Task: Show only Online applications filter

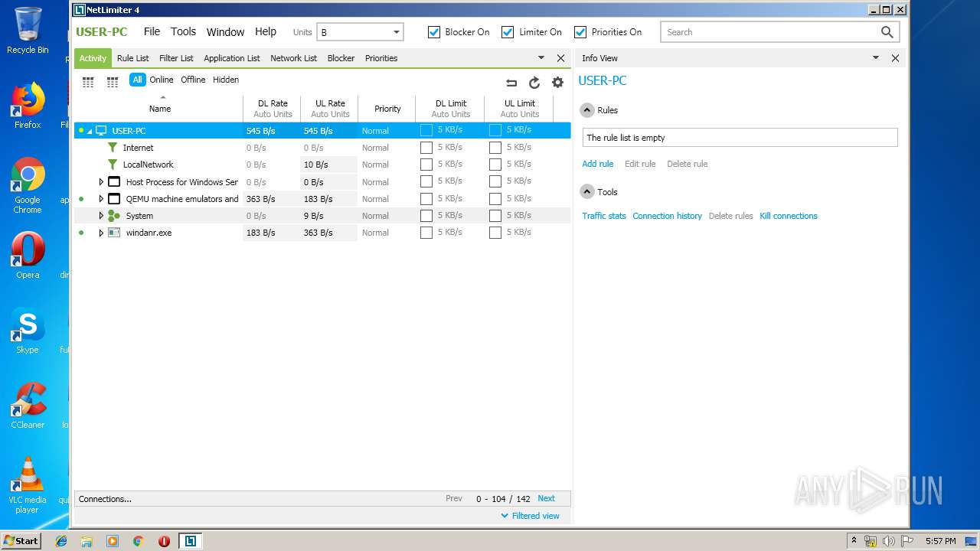Action: [161, 80]
